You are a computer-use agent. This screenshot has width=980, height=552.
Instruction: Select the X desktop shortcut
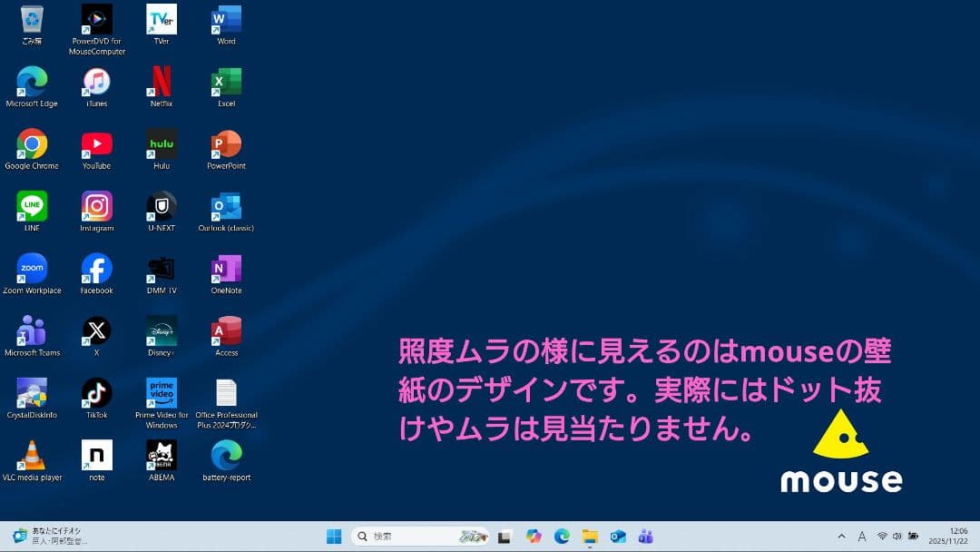97,336
